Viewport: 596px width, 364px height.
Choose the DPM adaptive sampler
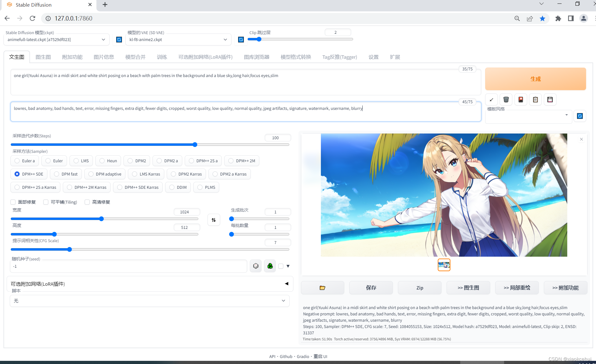105,174
